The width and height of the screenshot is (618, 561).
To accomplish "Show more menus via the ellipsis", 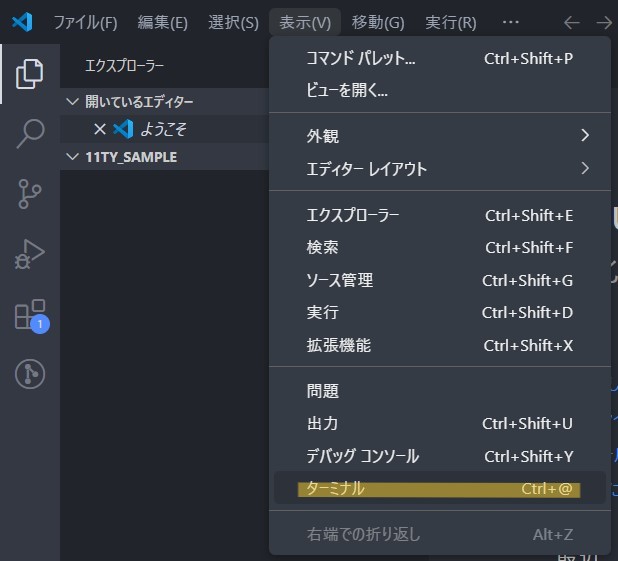I will pyautogui.click(x=511, y=22).
